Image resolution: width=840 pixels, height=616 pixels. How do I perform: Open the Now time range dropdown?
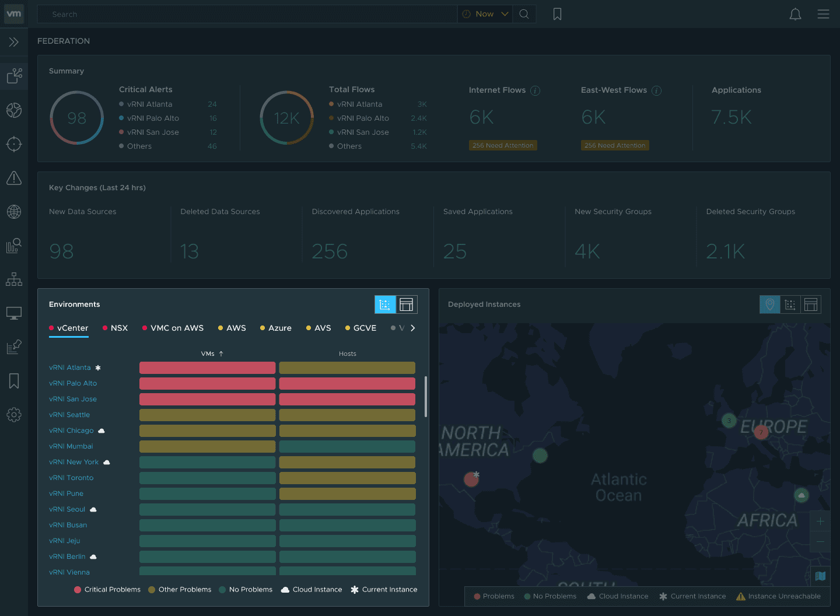point(485,14)
